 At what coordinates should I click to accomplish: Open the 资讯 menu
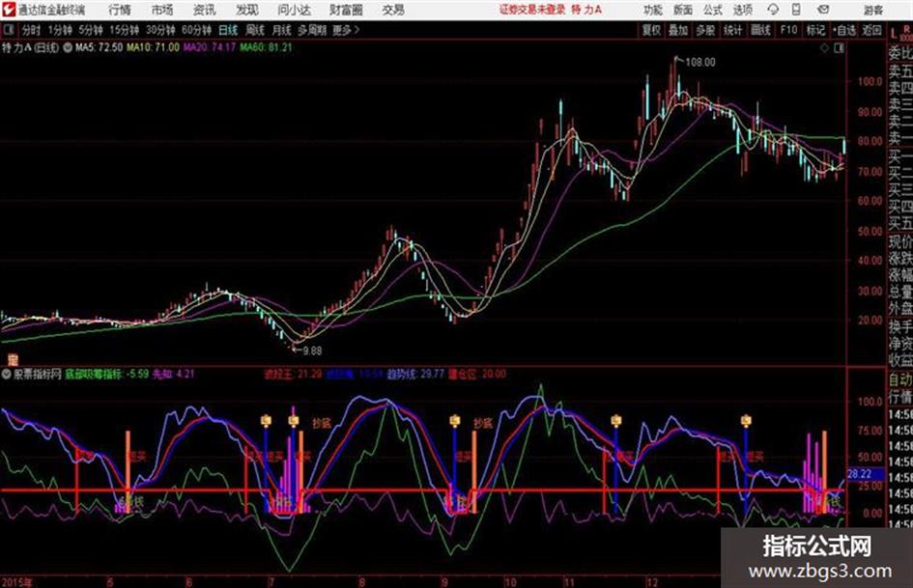click(x=204, y=10)
